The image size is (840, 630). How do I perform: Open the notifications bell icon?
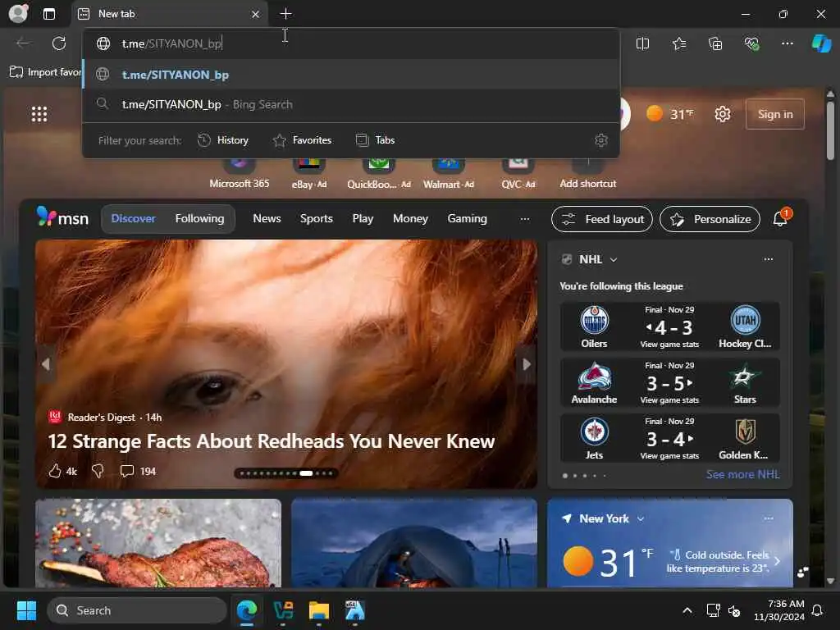(781, 218)
